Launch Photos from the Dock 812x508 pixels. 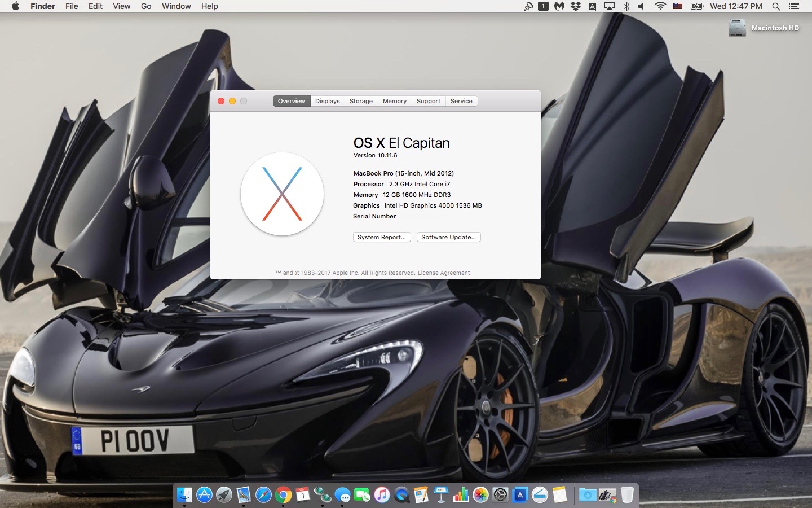click(480, 495)
